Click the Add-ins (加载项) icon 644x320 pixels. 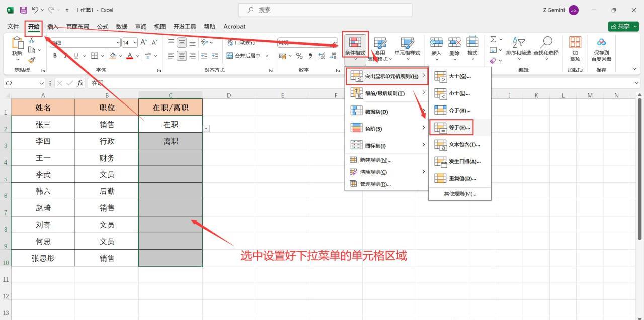point(575,42)
